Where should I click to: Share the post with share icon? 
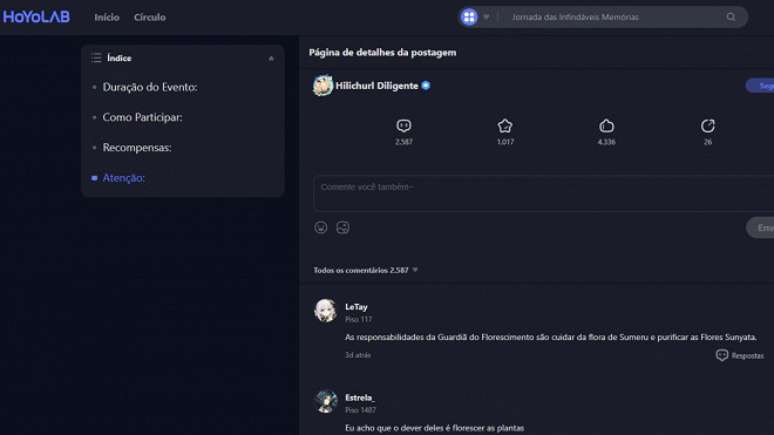pos(708,126)
